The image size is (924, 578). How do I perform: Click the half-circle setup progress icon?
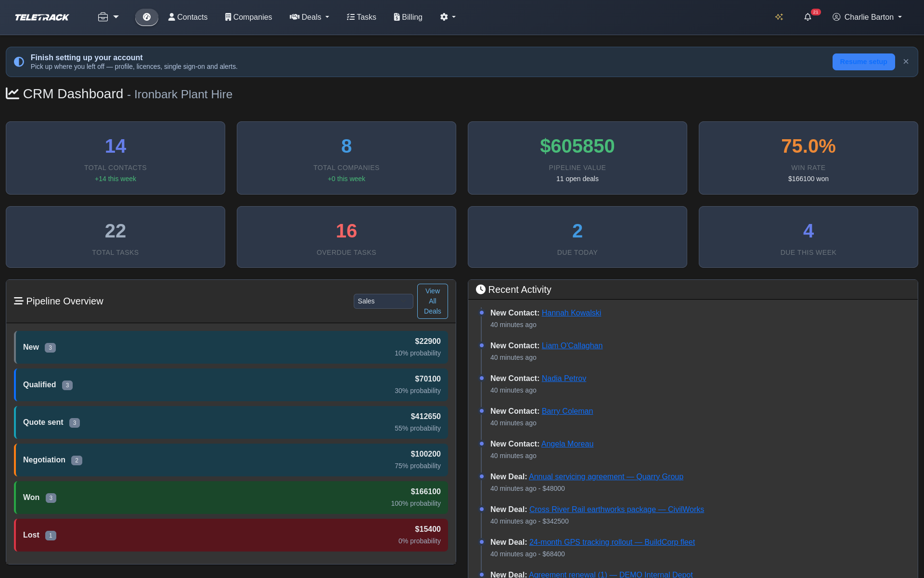[19, 62]
